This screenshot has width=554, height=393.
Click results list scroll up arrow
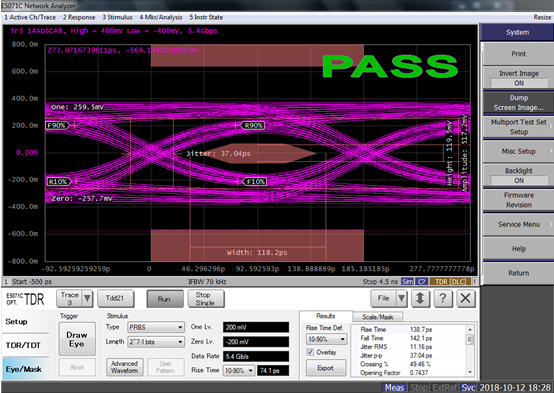point(470,329)
